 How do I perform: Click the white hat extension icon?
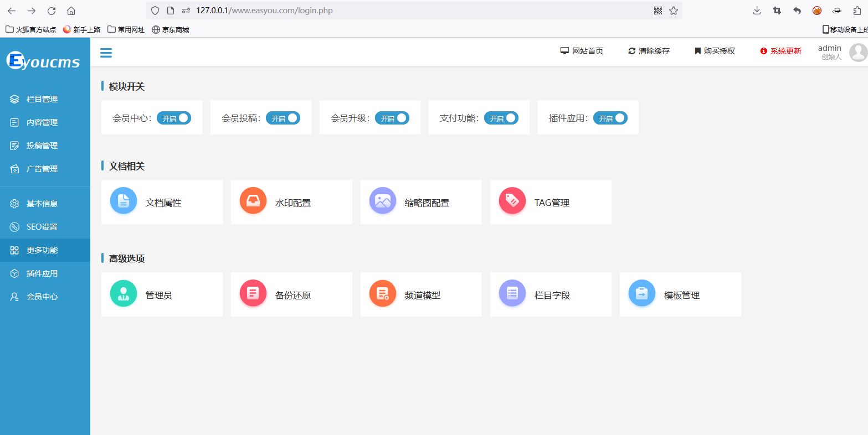[838, 11]
